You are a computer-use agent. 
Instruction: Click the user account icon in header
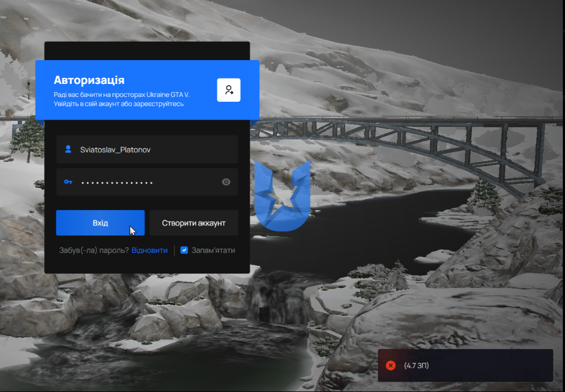tap(229, 90)
